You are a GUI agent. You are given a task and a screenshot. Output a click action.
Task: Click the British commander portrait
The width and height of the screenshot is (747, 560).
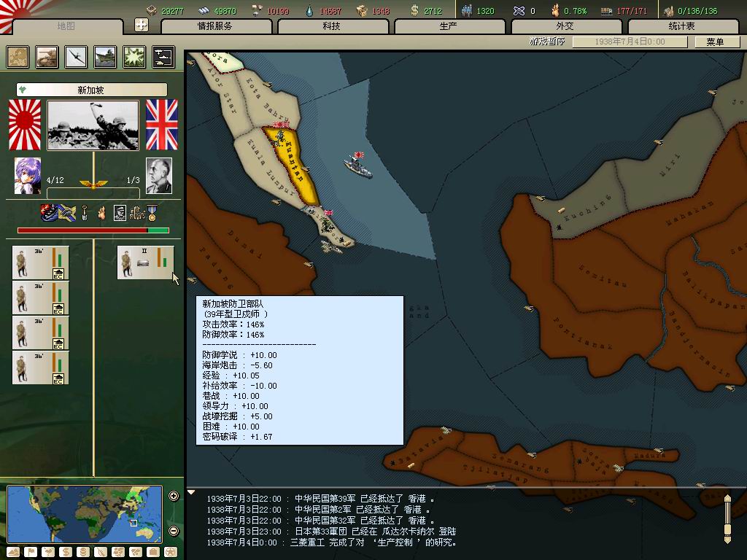coord(158,176)
